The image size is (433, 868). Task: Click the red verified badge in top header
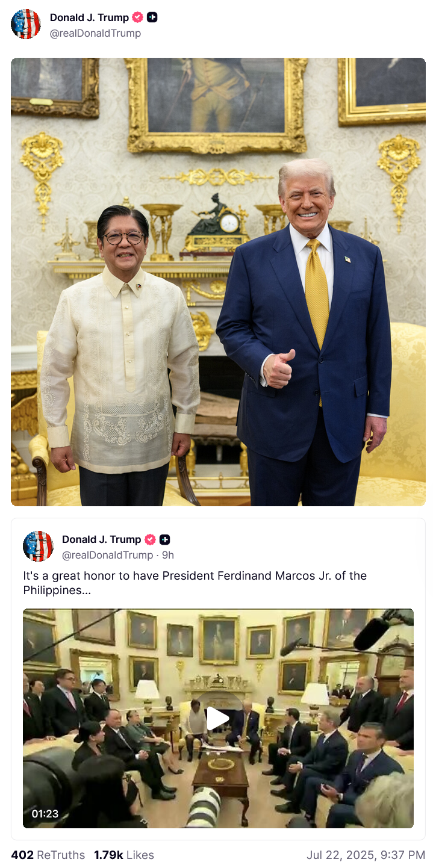(138, 17)
